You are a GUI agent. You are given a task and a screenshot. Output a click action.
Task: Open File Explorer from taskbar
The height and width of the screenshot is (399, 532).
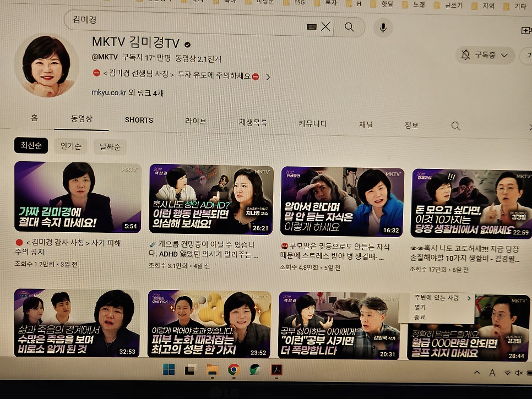[x=213, y=370]
